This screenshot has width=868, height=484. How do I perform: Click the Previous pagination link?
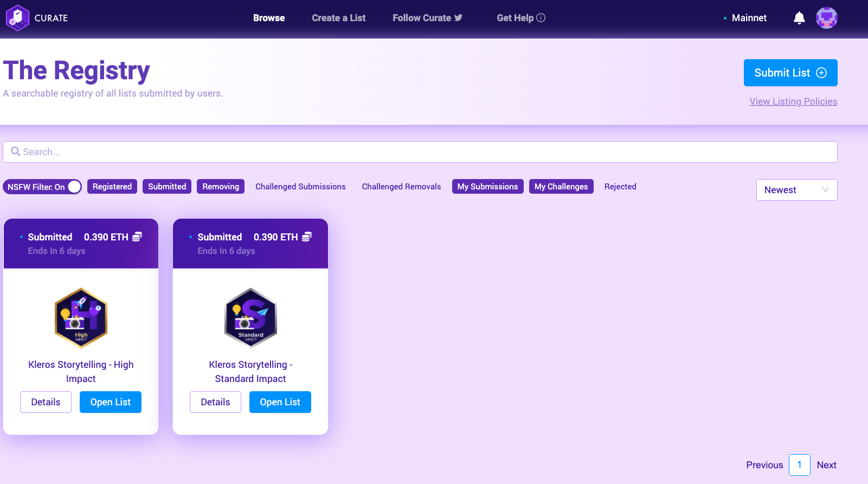pyautogui.click(x=764, y=465)
